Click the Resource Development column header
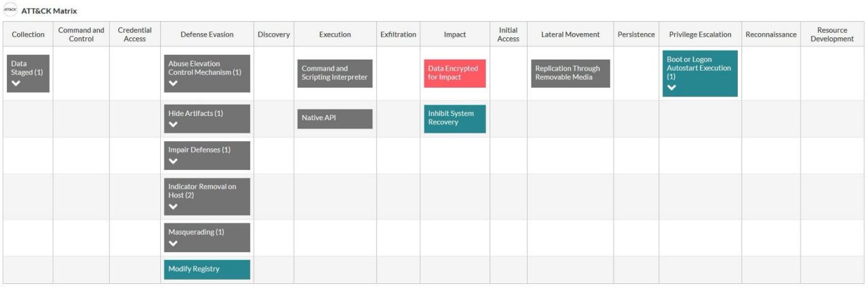The height and width of the screenshot is (288, 868). [x=832, y=35]
